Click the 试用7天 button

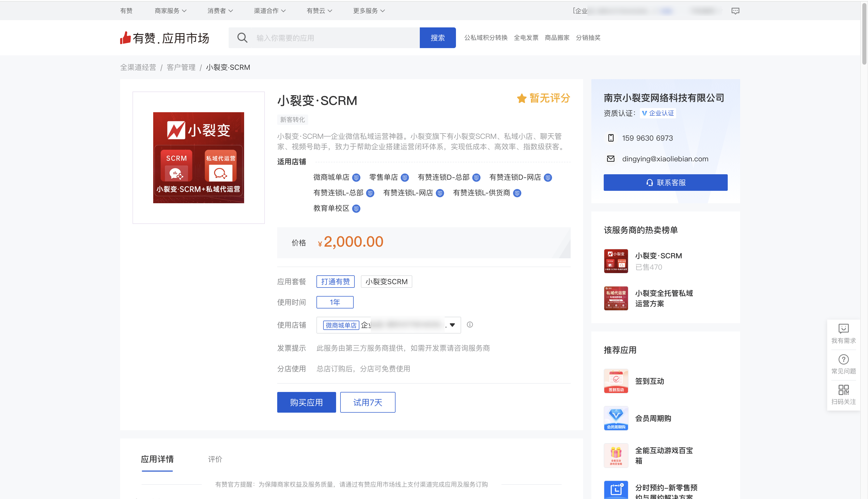(367, 402)
